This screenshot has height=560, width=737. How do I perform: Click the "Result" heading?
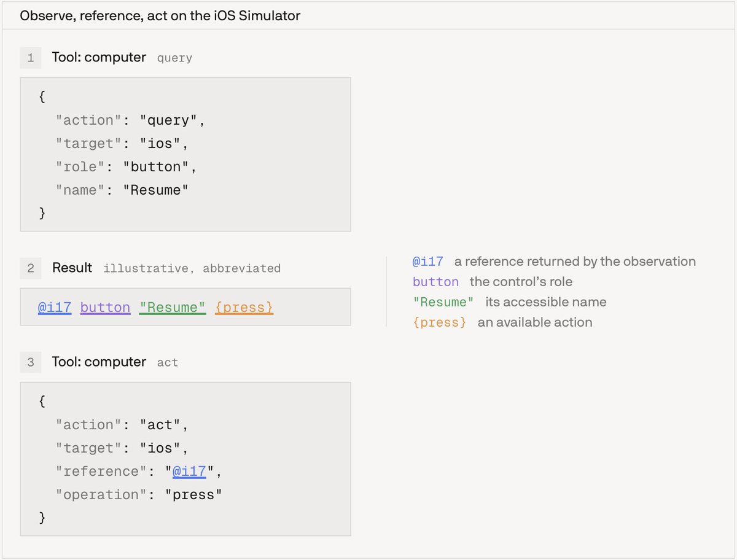coord(72,268)
